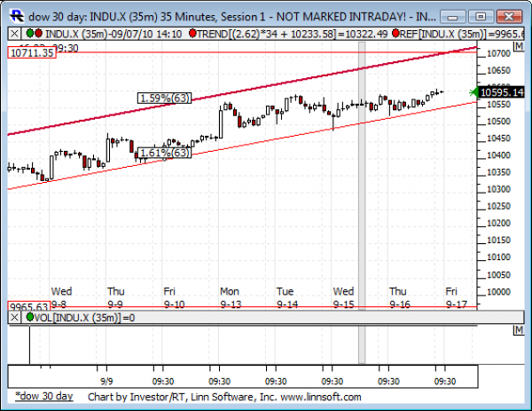
Task: Click the 9/9 label on bottom time axis
Action: [106, 381]
